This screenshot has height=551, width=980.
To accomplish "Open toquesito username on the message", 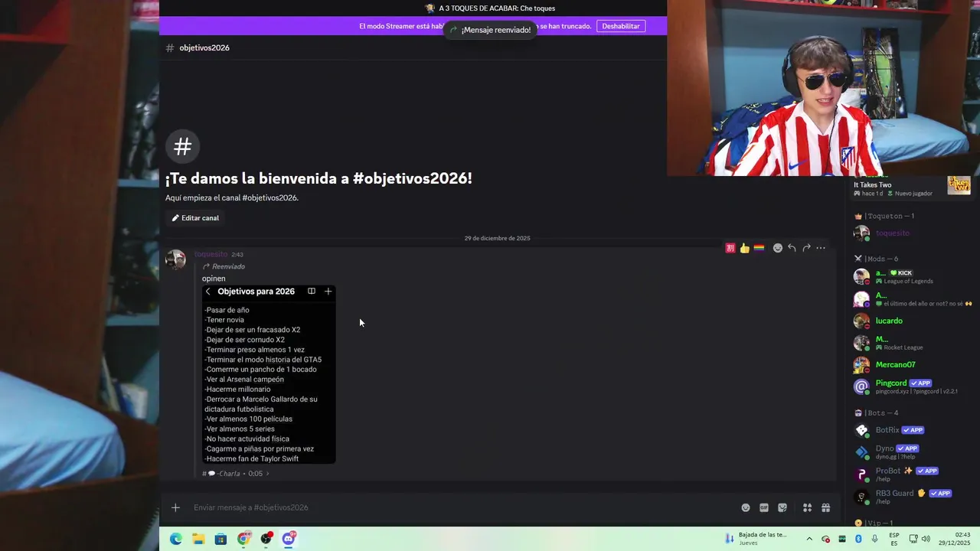I will [211, 254].
